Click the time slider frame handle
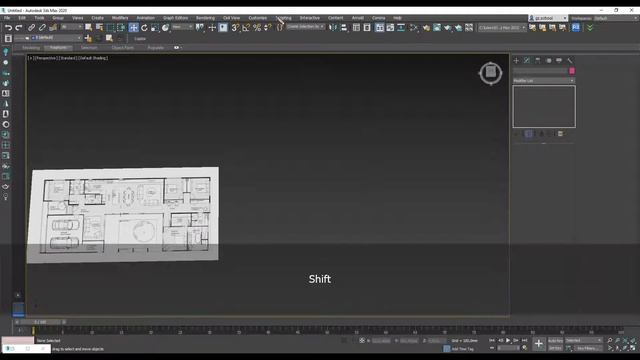 pos(40,322)
